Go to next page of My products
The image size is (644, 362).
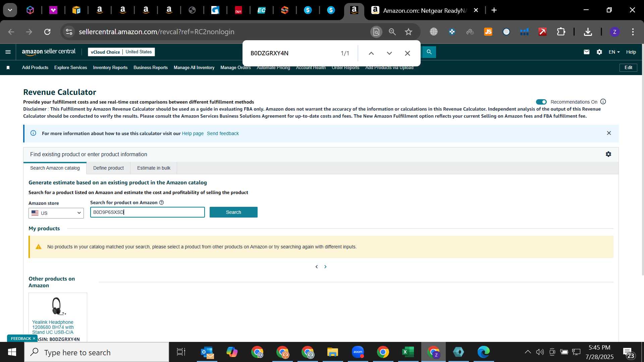325,267
